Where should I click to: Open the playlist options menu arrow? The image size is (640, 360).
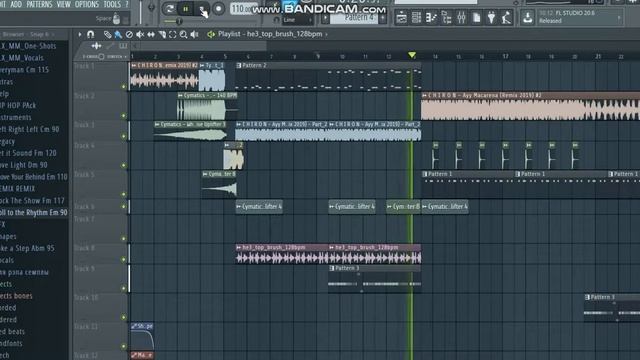coord(80,34)
